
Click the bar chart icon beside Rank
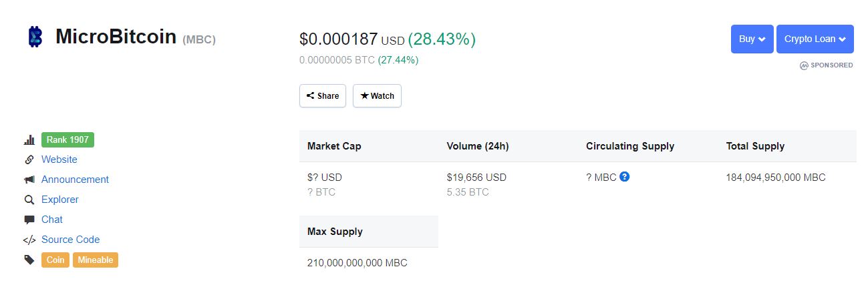[x=29, y=140]
